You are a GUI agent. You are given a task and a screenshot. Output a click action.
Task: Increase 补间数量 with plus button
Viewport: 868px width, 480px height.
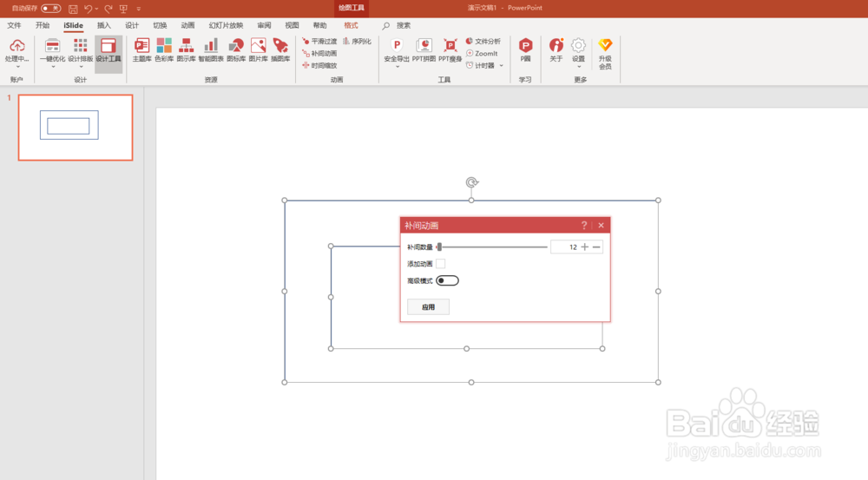584,247
